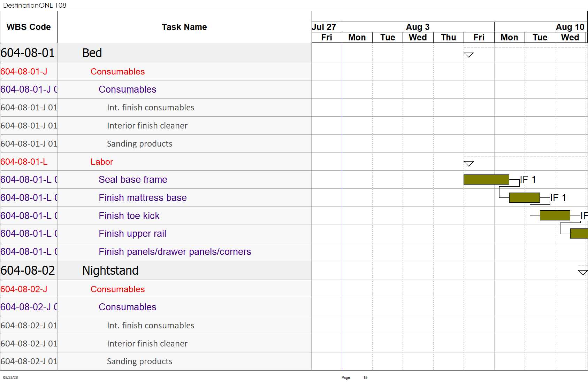Click the Task Name column header

coord(184,27)
